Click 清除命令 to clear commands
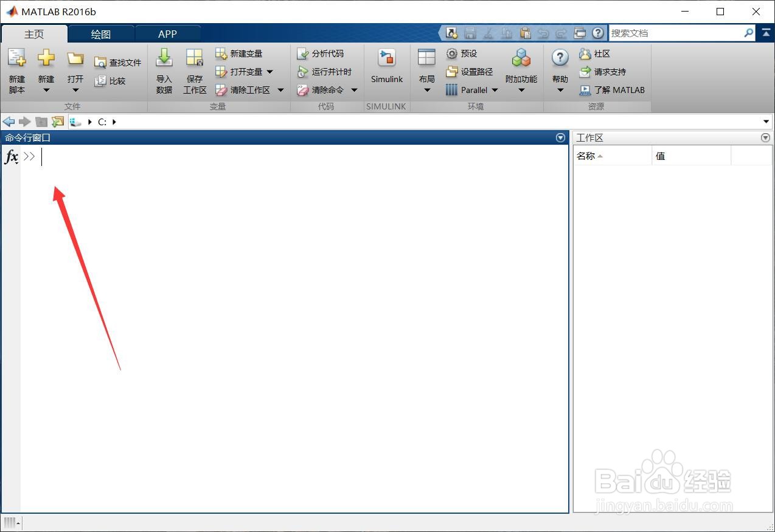This screenshot has width=775, height=532. tap(320, 90)
